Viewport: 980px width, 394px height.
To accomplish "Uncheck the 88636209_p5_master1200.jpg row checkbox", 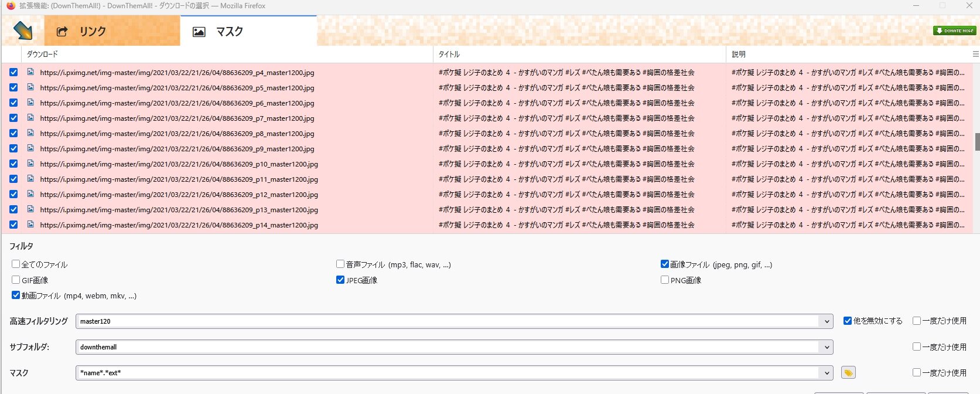I will point(13,87).
